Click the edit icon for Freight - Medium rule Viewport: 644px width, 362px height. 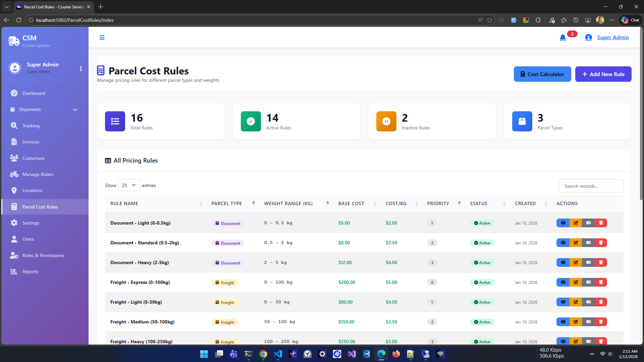click(x=576, y=322)
